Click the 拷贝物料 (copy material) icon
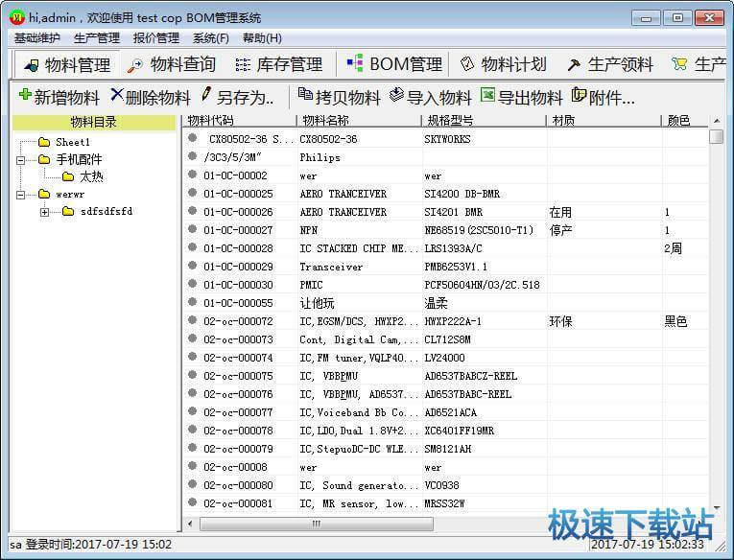 click(305, 95)
